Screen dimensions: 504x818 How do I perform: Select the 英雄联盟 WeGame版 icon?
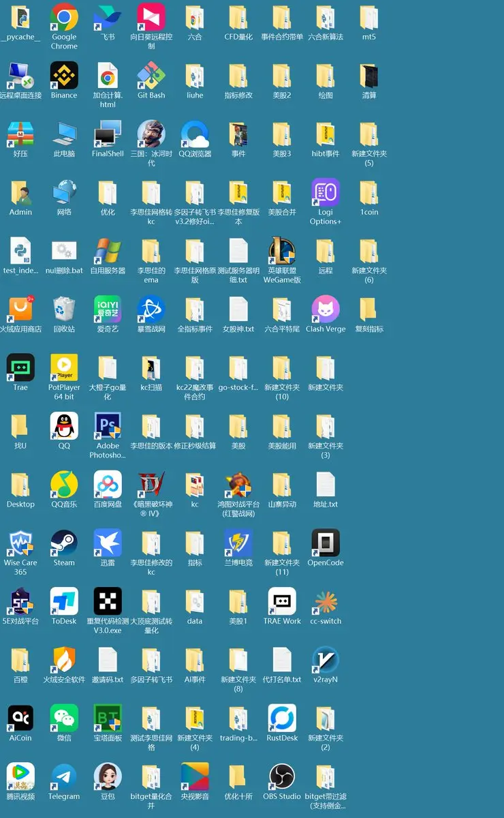(282, 251)
